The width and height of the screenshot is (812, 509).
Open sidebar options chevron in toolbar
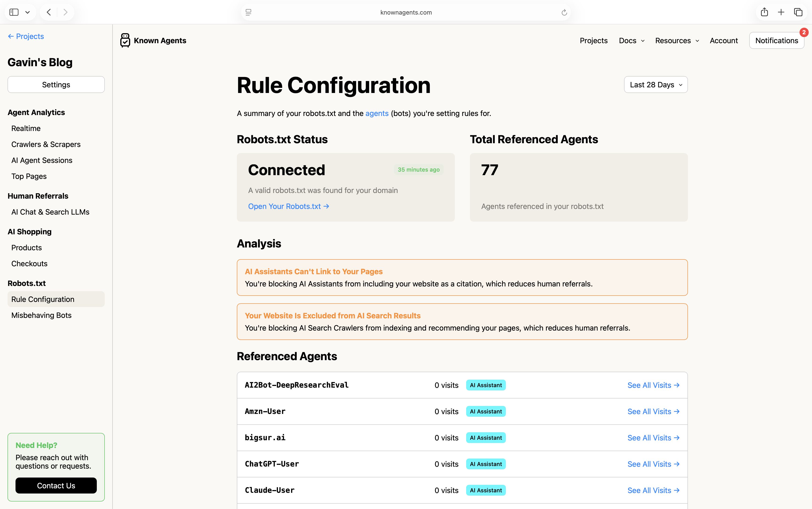28,12
